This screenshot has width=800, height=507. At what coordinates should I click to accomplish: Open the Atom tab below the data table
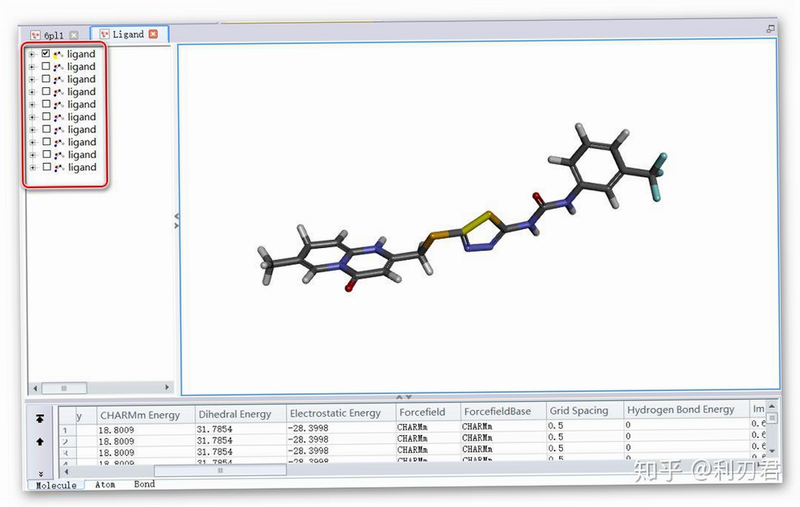105,485
